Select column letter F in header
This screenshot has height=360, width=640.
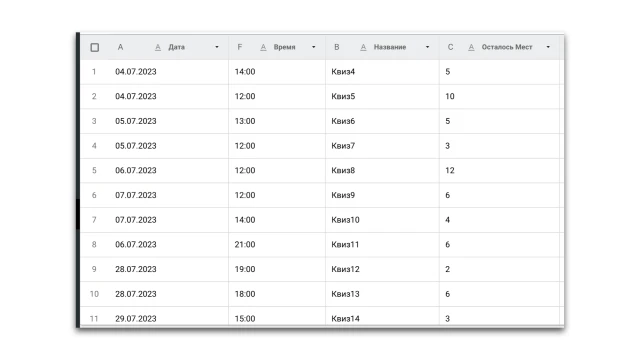(x=240, y=47)
